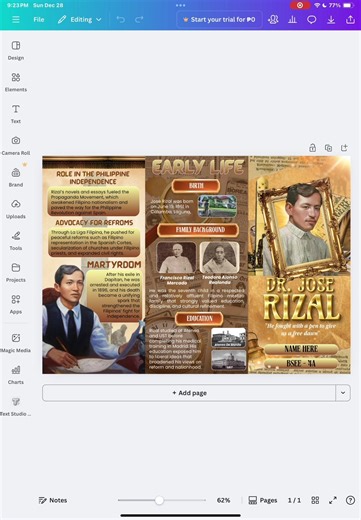Image resolution: width=361 pixels, height=520 pixels.
Task: Open the Text panel
Action: [x=16, y=114]
